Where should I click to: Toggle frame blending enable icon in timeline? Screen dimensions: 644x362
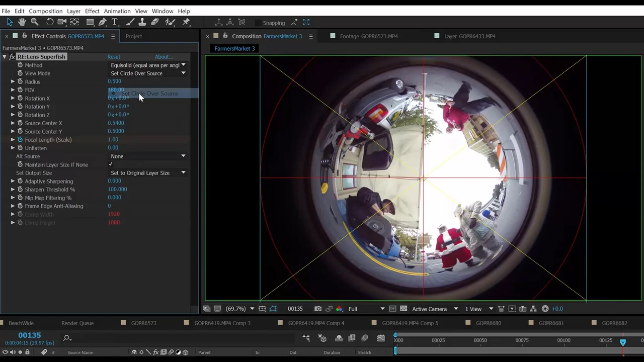(x=352, y=338)
